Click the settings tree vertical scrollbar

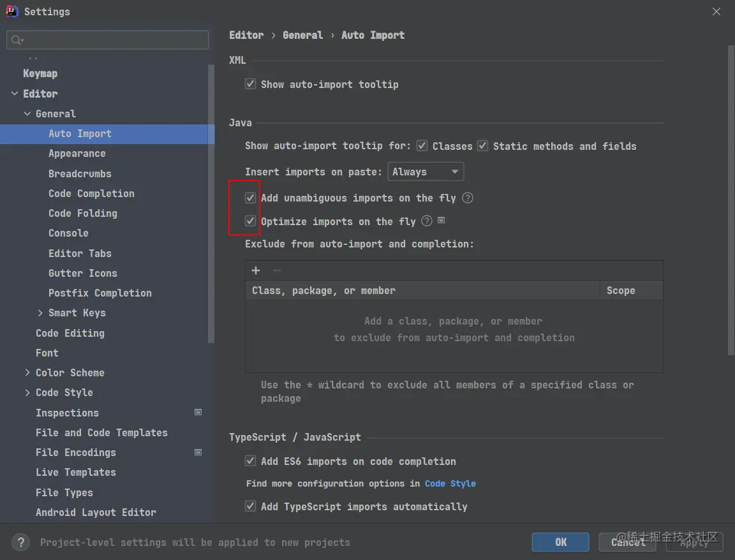click(x=211, y=204)
